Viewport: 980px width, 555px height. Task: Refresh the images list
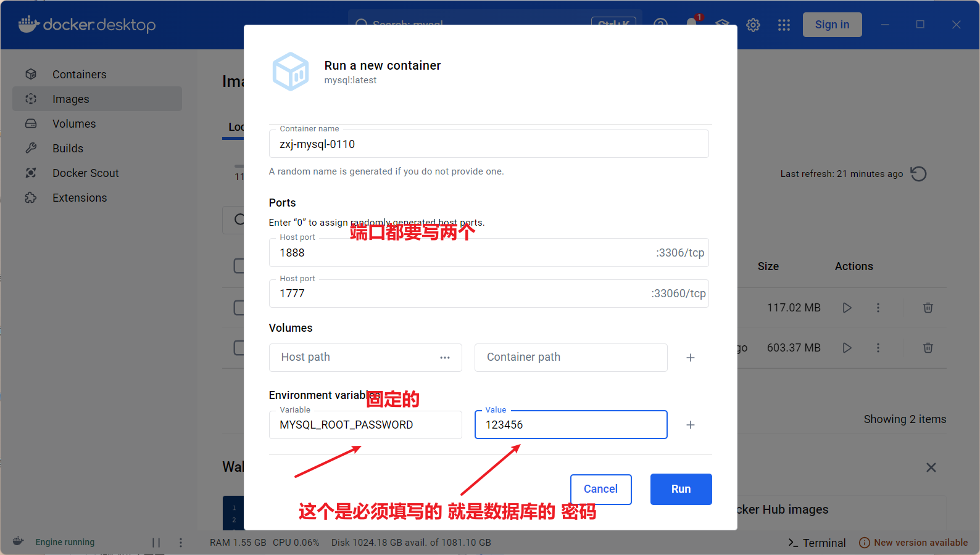pos(918,174)
